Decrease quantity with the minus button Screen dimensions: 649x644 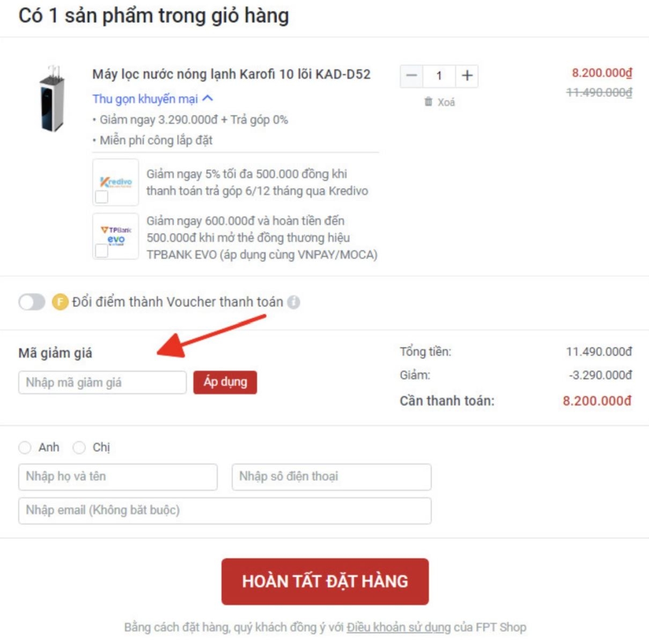click(411, 76)
